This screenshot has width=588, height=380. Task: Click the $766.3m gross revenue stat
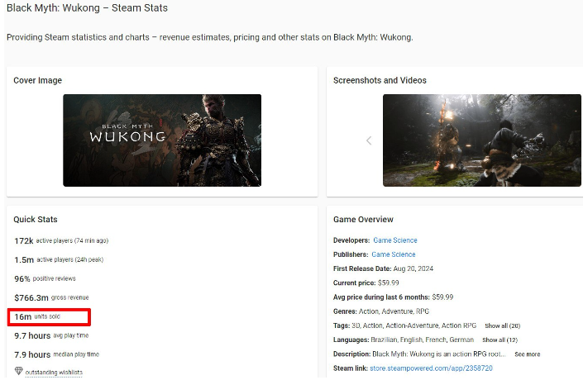coord(51,297)
